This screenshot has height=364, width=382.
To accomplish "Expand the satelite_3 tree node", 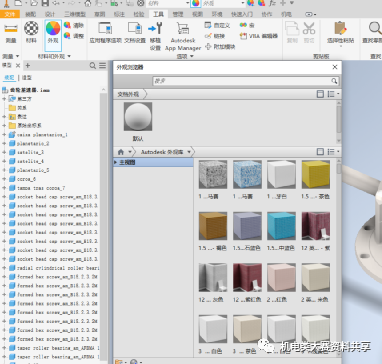I will [x=4, y=152].
